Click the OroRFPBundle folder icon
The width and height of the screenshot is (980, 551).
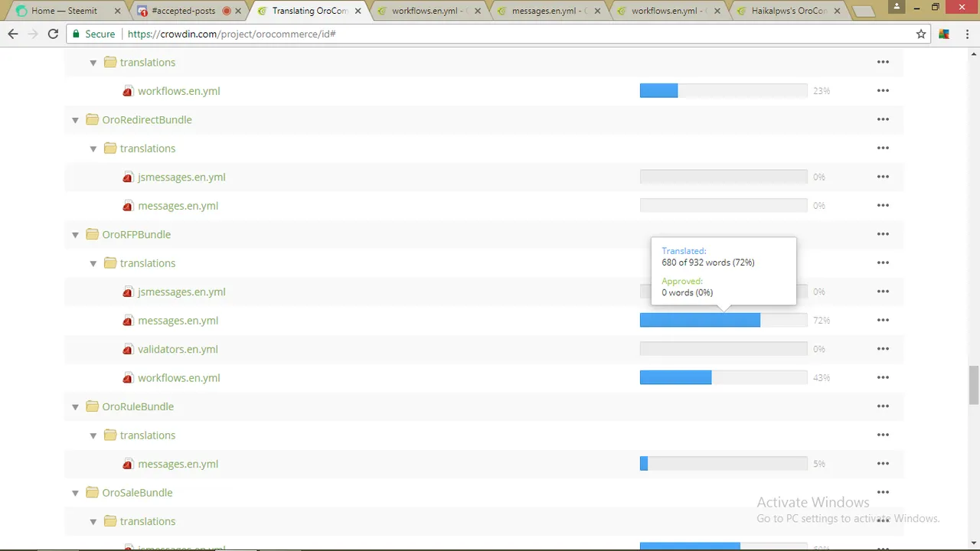pos(92,234)
